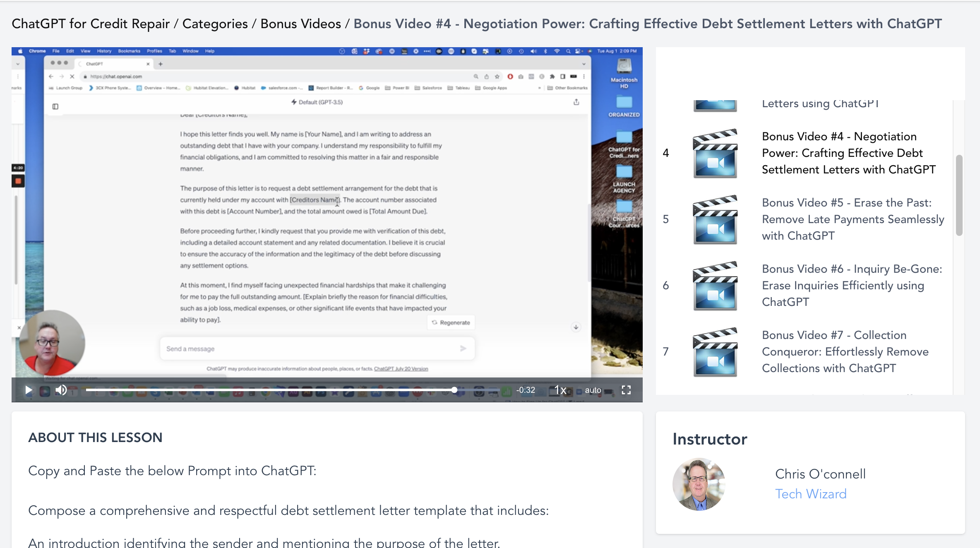Click the video progress bar handle
The height and width of the screenshot is (548, 980).
(454, 390)
